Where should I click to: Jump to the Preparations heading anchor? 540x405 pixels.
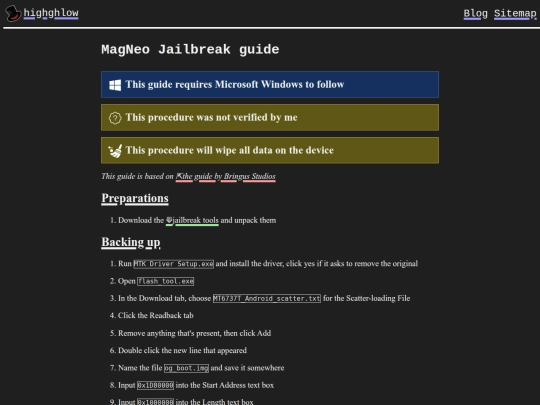coord(135,198)
